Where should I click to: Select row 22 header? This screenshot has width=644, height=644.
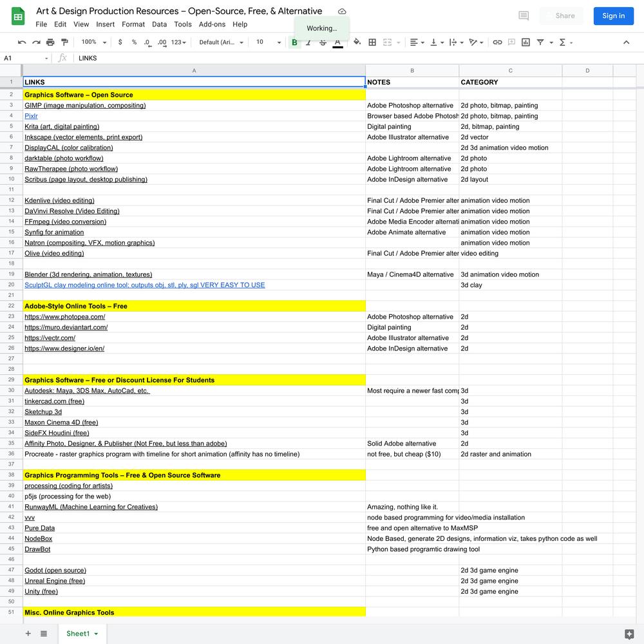(11, 306)
